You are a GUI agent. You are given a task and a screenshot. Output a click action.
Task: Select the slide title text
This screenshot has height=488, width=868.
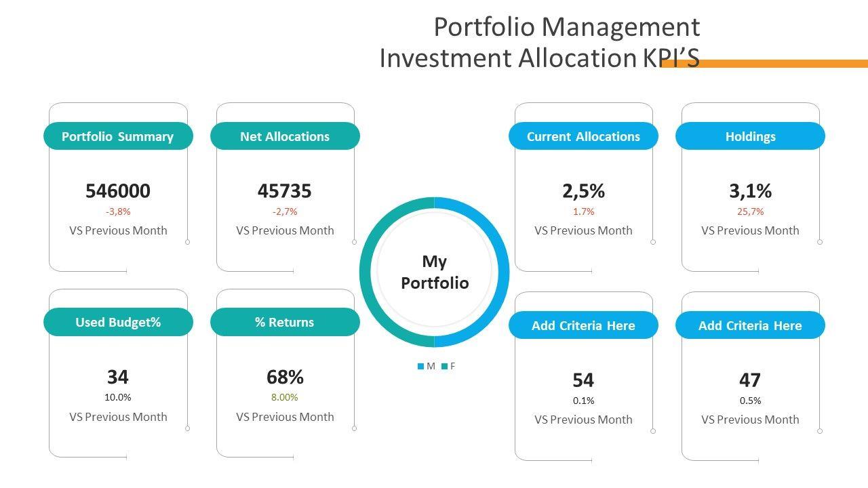540,42
